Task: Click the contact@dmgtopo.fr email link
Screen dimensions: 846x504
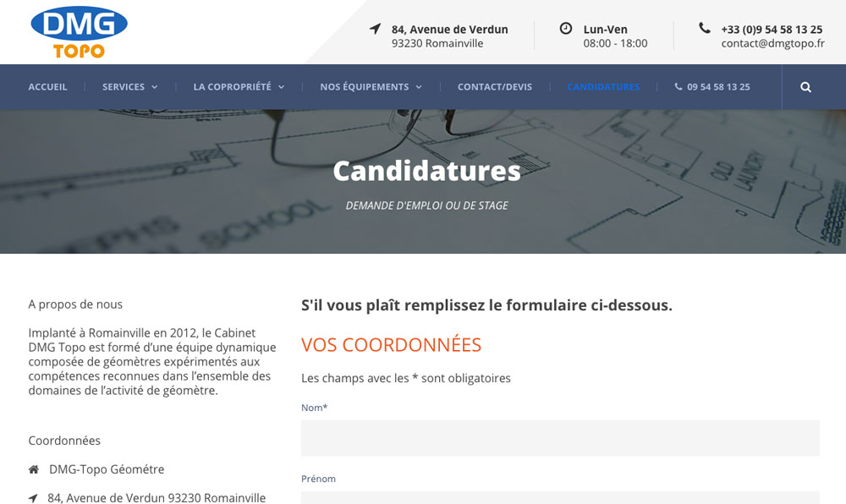Action: tap(772, 44)
